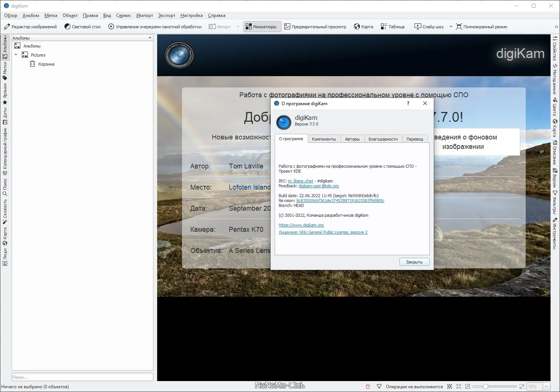
Task: Open the Карта tab in the left sidebar
Action: [x=5, y=236]
